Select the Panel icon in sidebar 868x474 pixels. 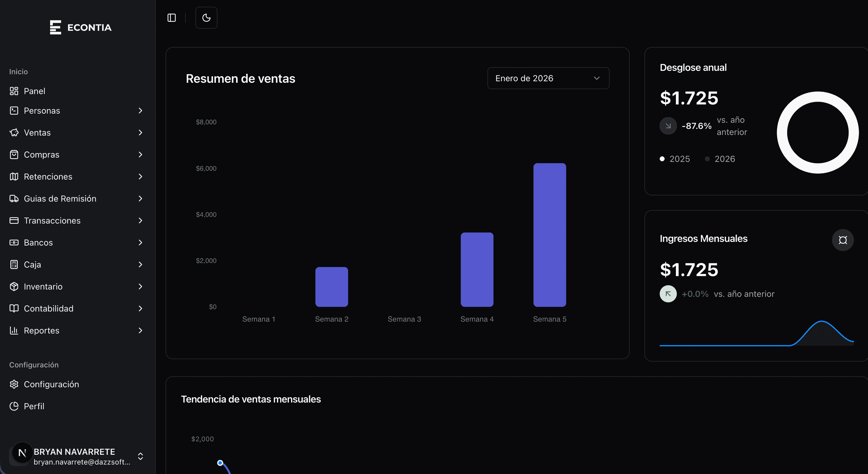click(14, 91)
